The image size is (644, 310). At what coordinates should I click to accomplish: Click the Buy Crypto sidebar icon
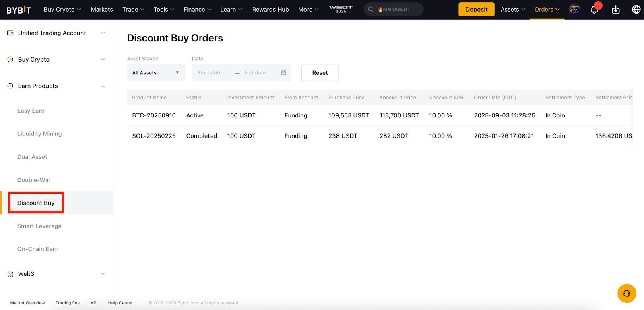[10, 60]
